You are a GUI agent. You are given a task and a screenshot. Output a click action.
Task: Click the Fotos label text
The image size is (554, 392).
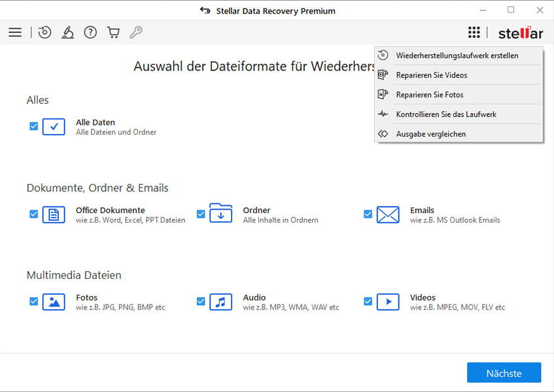86,297
